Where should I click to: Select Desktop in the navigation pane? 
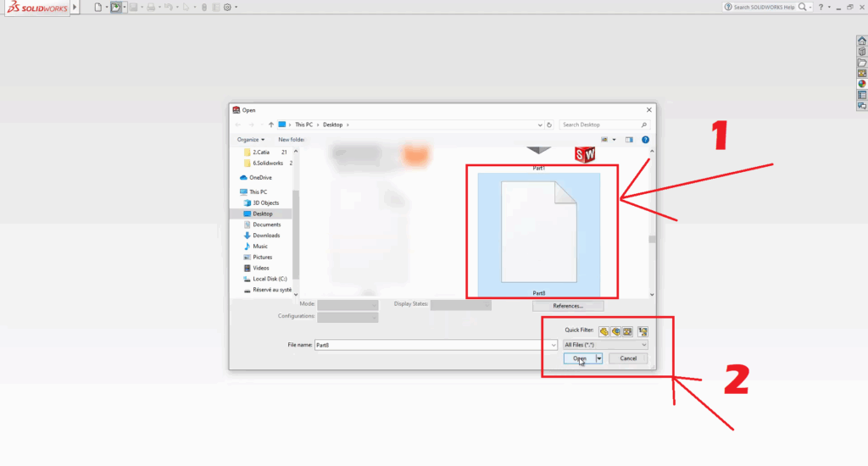coord(263,214)
